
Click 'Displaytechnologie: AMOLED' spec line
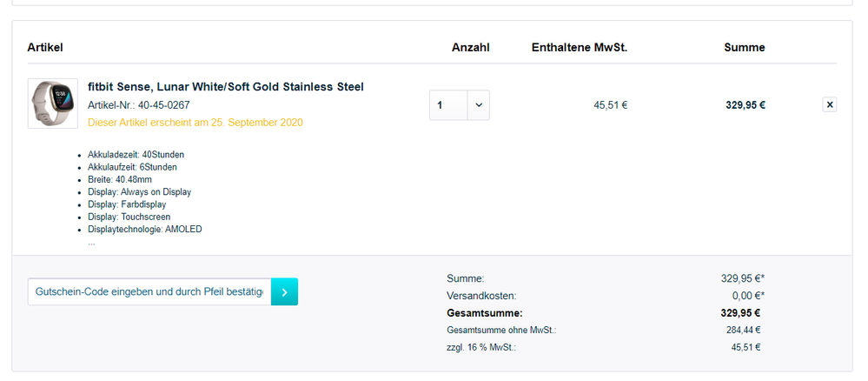pyautogui.click(x=145, y=229)
